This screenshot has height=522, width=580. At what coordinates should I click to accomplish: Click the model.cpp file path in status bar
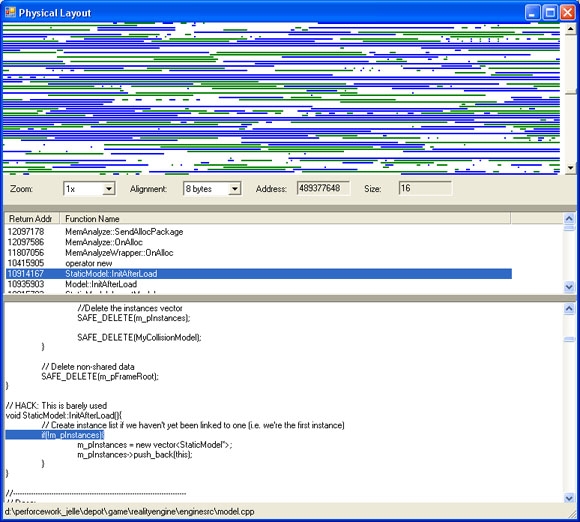[129, 512]
